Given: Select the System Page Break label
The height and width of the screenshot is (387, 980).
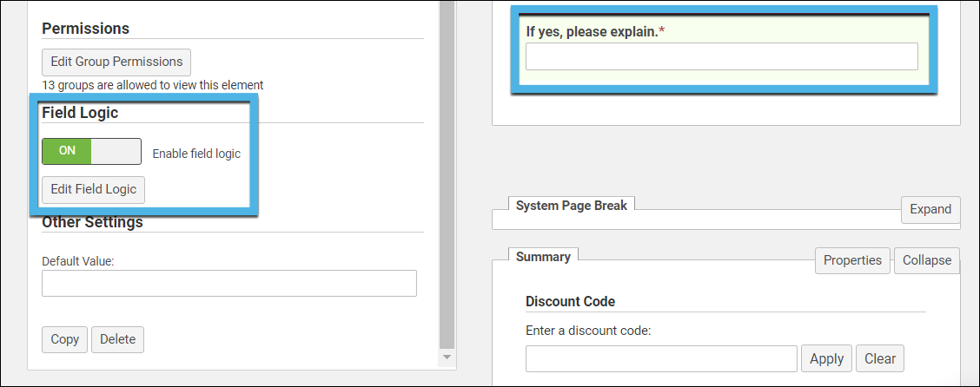Looking at the screenshot, I should (573, 206).
